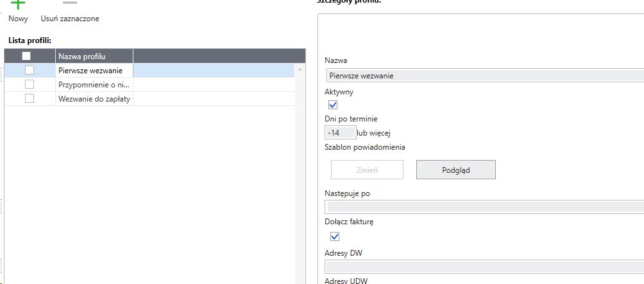Toggle the Aktywny checkbox
644x284 pixels.
point(333,105)
